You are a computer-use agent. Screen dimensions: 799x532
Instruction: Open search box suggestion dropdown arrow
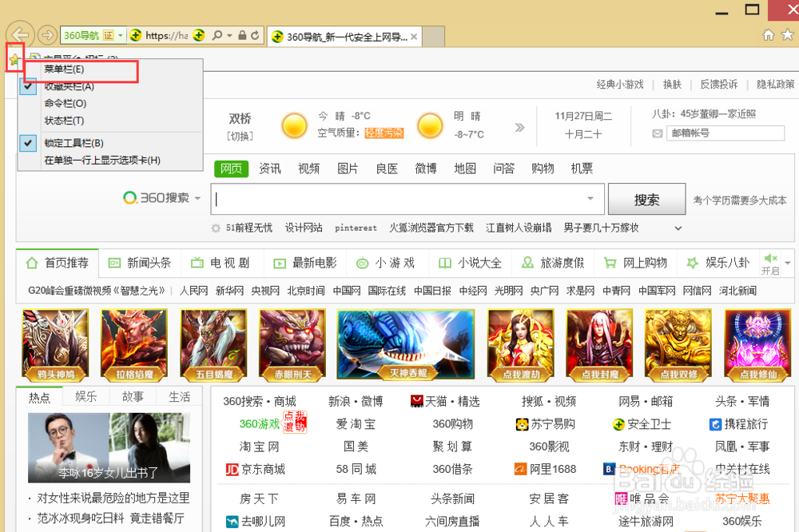point(590,199)
